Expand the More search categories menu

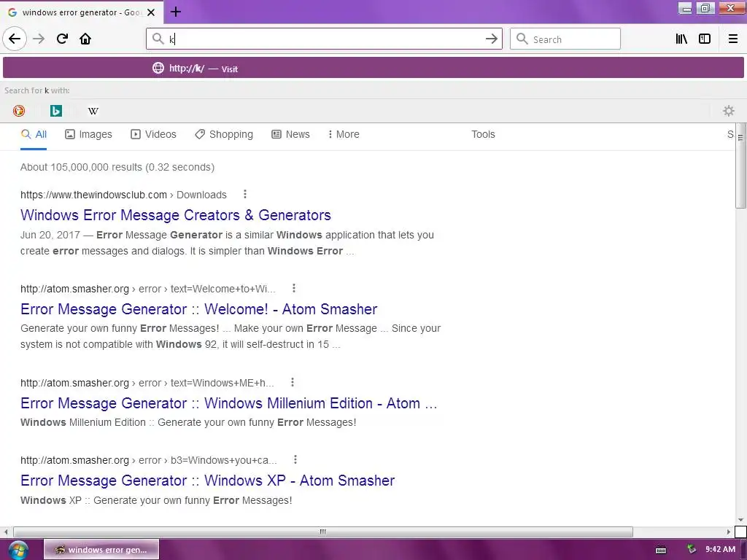344,134
